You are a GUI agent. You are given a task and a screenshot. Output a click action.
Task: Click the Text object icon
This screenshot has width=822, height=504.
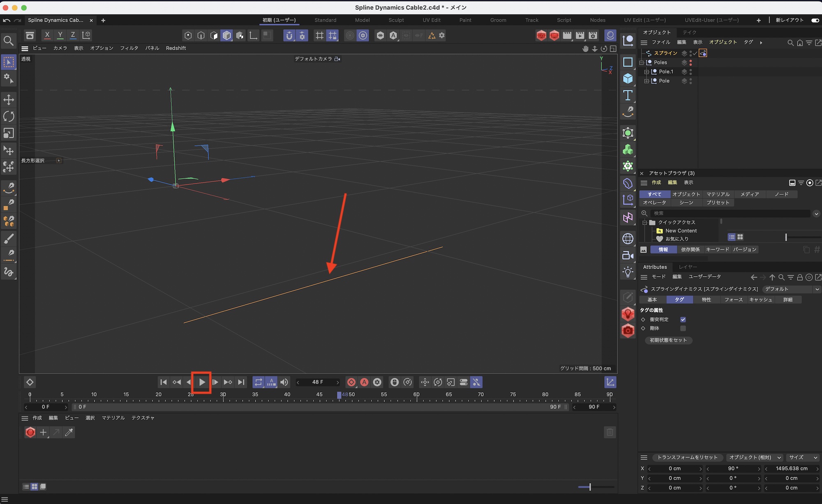(x=628, y=95)
